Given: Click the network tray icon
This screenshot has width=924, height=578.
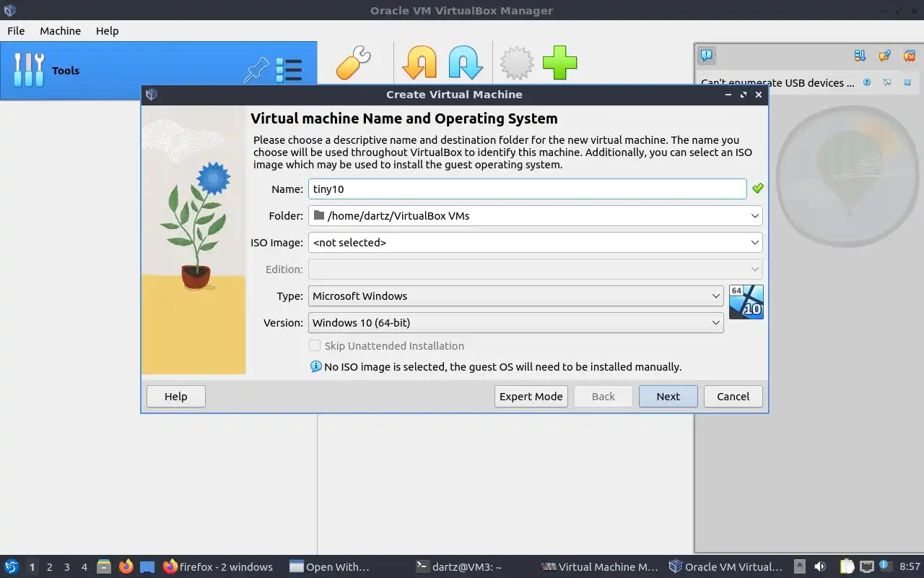Looking at the screenshot, I should tap(867, 566).
